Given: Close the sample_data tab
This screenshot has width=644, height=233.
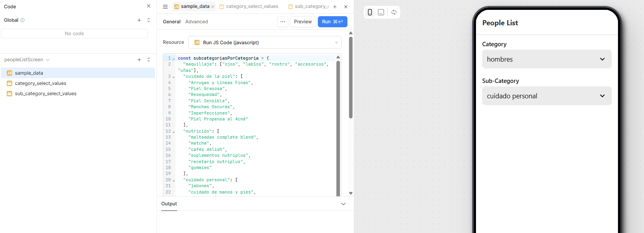Looking at the screenshot, I should [x=213, y=7].
